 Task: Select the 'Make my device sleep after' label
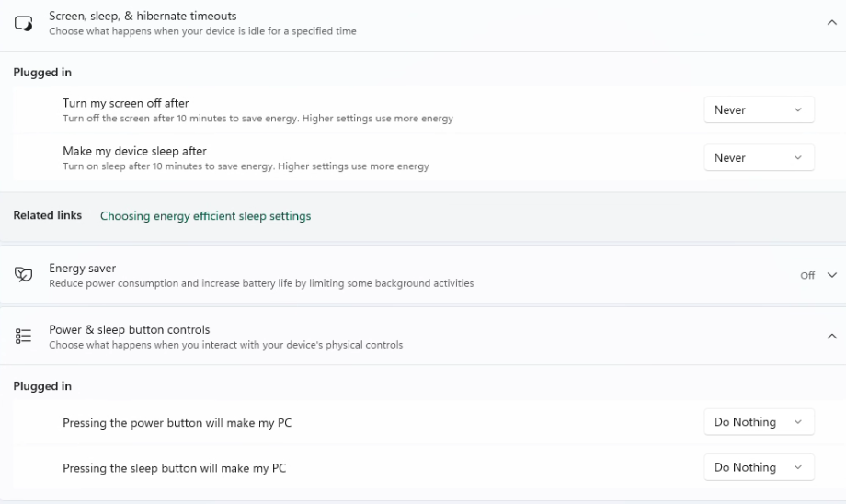[x=134, y=151]
